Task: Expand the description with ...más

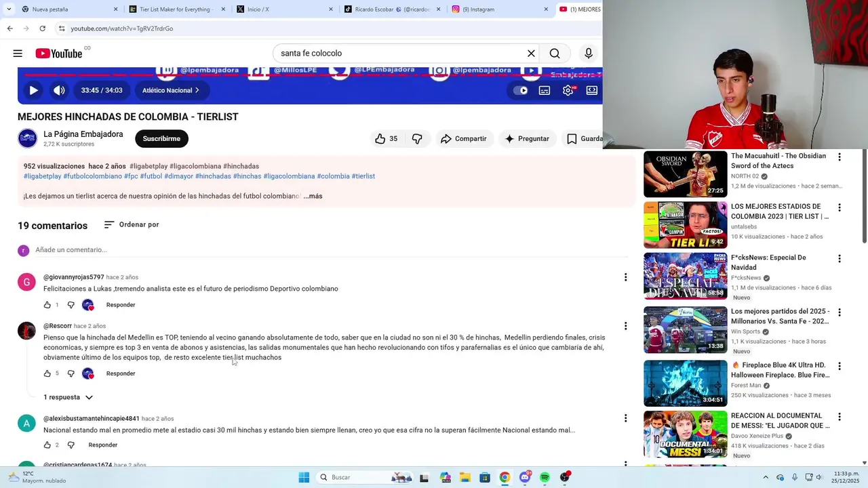Action: click(x=313, y=196)
